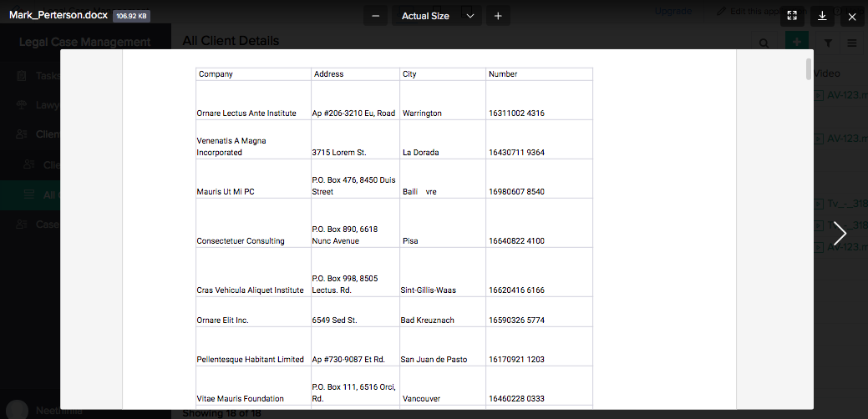This screenshot has width=868, height=419.
Task: Select Ornare Lectus Ante Institute cell
Action: click(253, 100)
